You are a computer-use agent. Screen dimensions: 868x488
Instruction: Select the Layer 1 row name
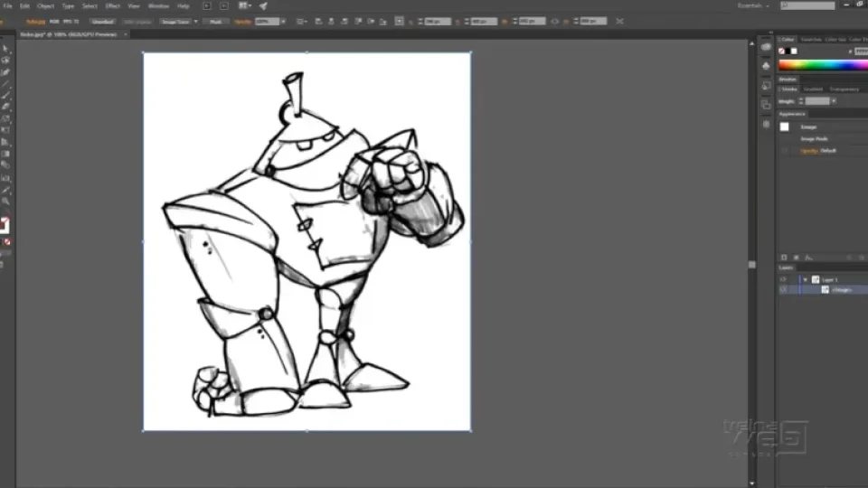tap(829, 280)
